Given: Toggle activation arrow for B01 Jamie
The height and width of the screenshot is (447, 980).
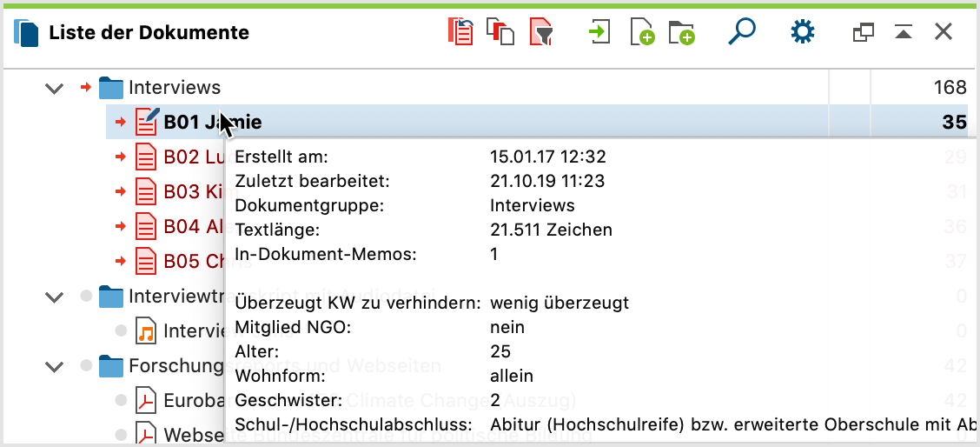Looking at the screenshot, I should [122, 122].
